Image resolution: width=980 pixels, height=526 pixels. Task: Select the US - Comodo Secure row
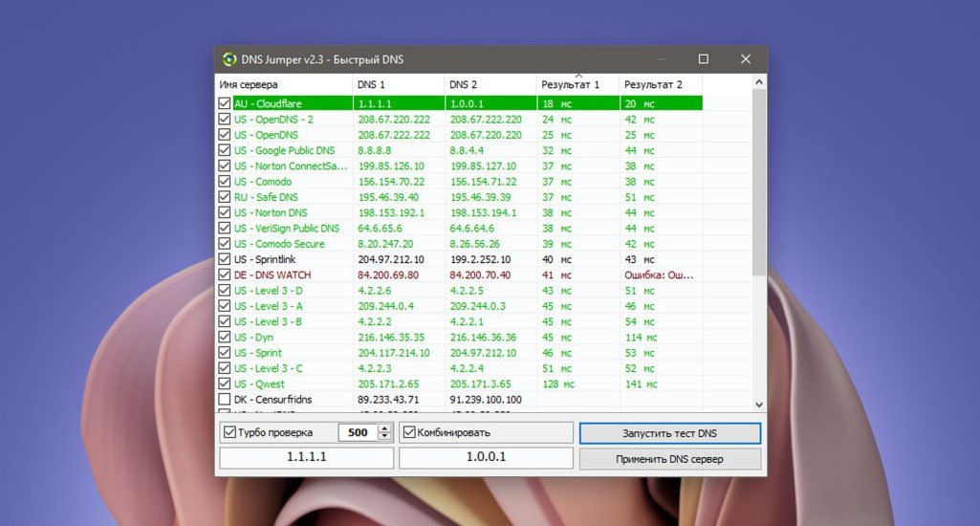point(459,244)
